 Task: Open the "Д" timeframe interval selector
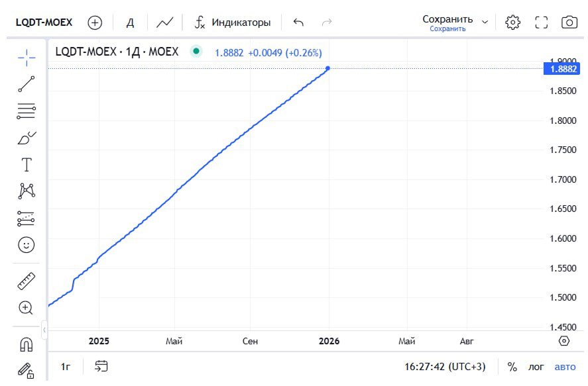point(131,23)
